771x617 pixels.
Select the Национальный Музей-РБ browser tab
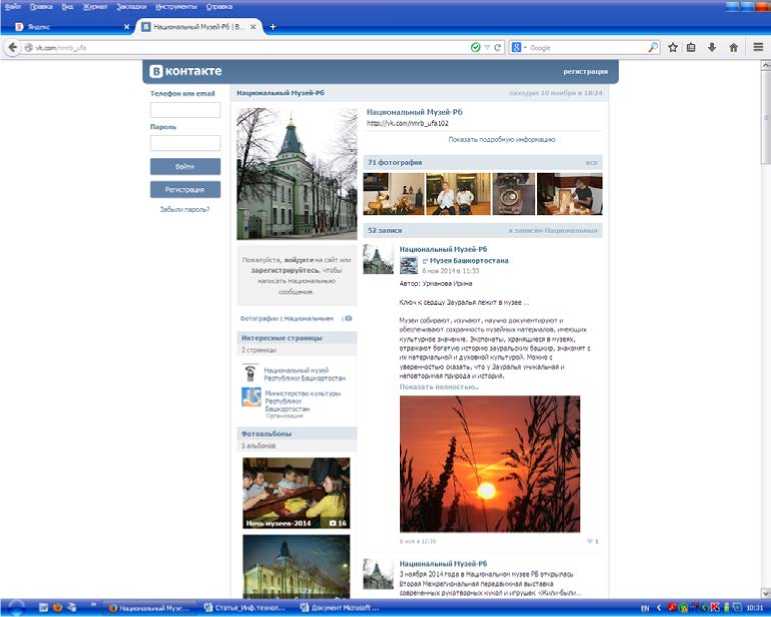pos(197,27)
